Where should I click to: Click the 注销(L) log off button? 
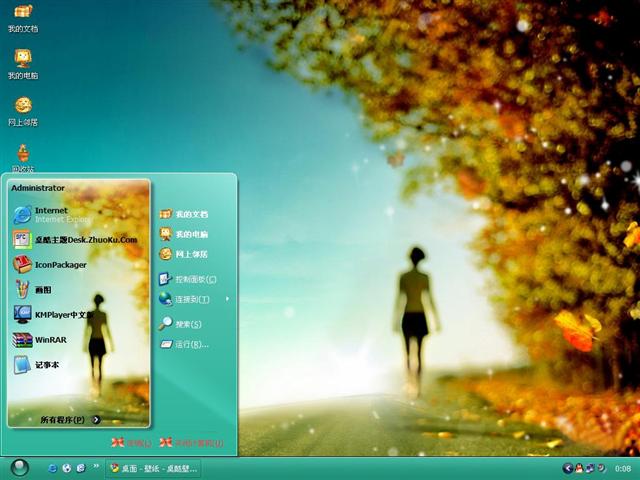(x=131, y=443)
